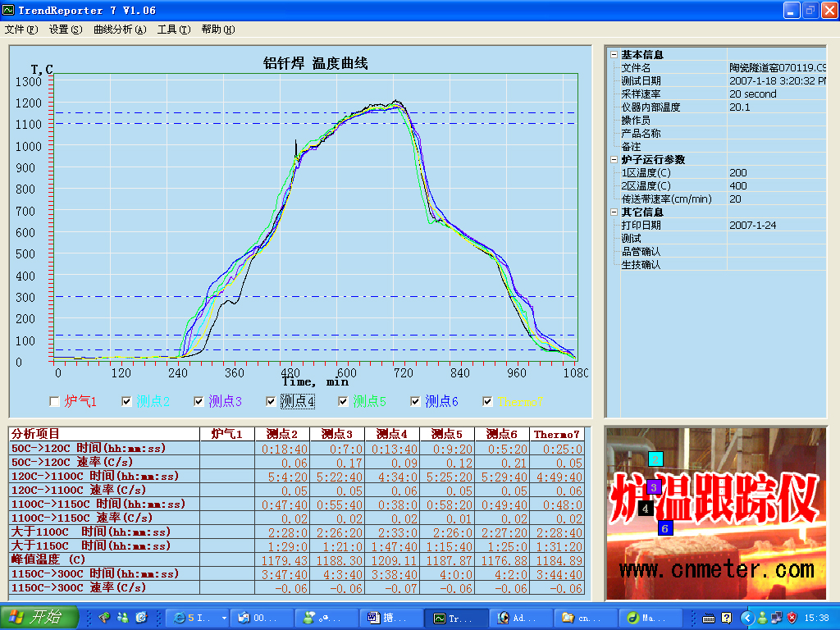This screenshot has width=840, height=630.
Task: Open the 曲线分析(A) menu
Action: coord(120,30)
